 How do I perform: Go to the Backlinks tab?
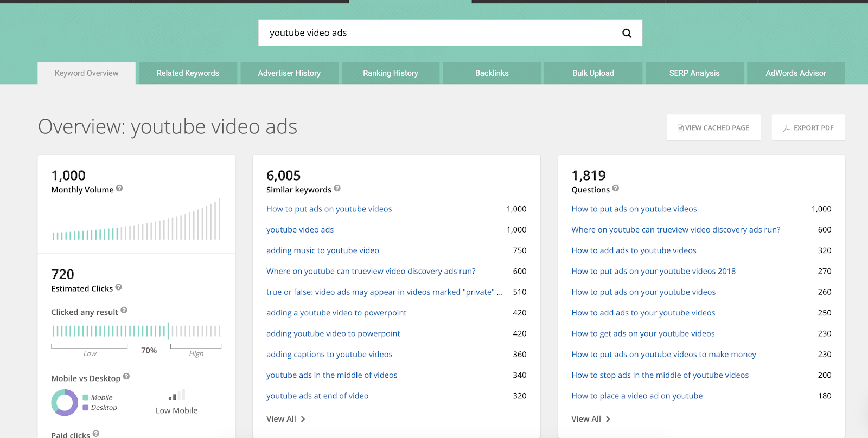[492, 73]
